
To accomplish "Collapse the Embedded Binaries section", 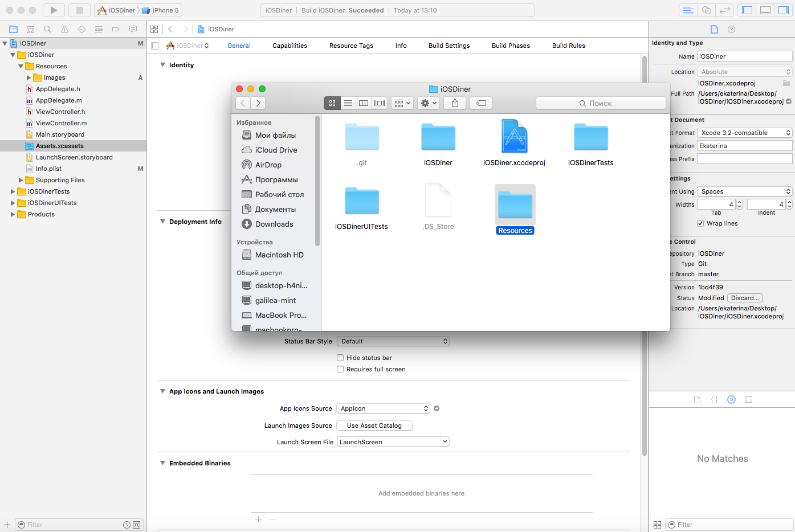I will pyautogui.click(x=163, y=463).
